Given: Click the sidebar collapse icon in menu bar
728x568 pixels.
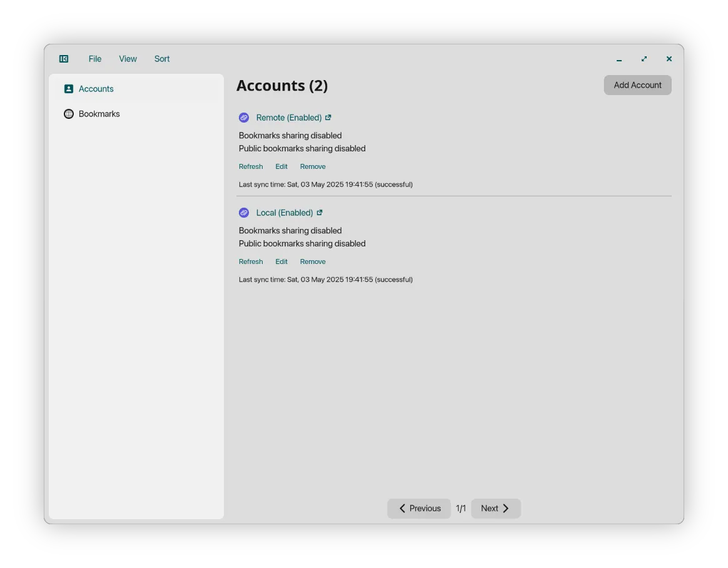Looking at the screenshot, I should coord(64,59).
